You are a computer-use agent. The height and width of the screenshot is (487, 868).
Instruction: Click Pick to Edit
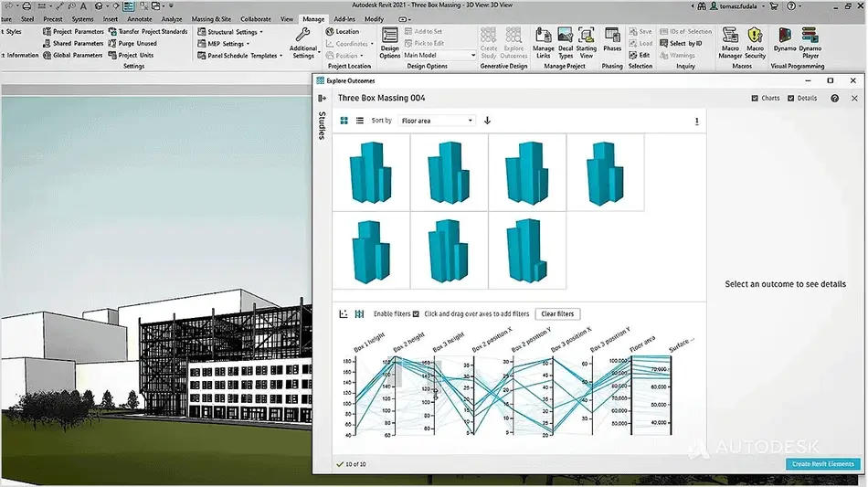click(x=424, y=43)
